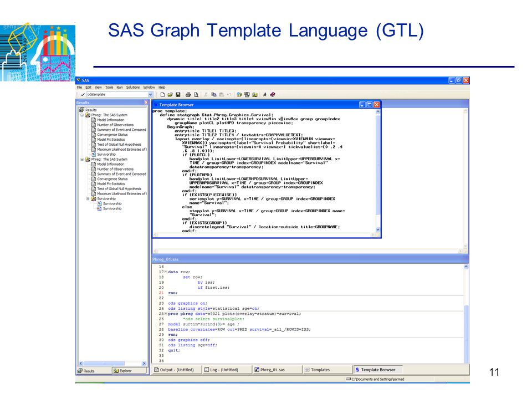Click the toolbar icon left of the running man

point(255,95)
